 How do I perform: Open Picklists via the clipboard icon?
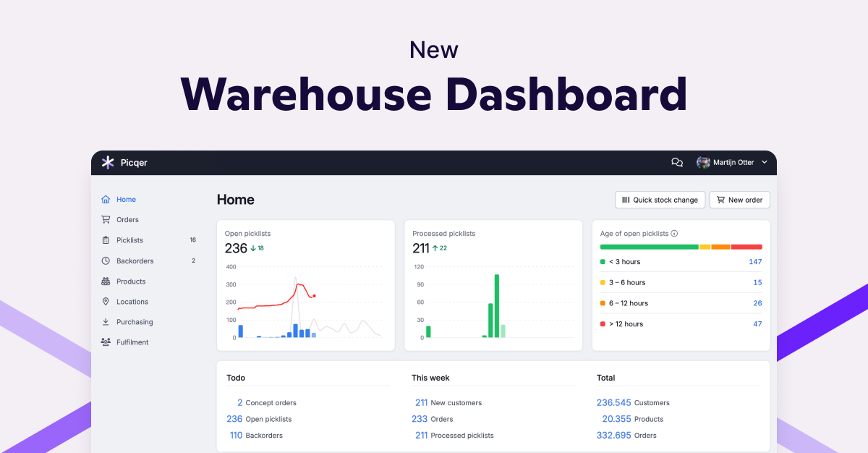107,240
